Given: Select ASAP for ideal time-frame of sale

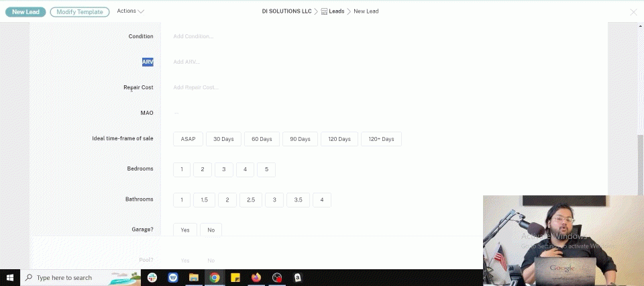Looking at the screenshot, I should (x=187, y=139).
